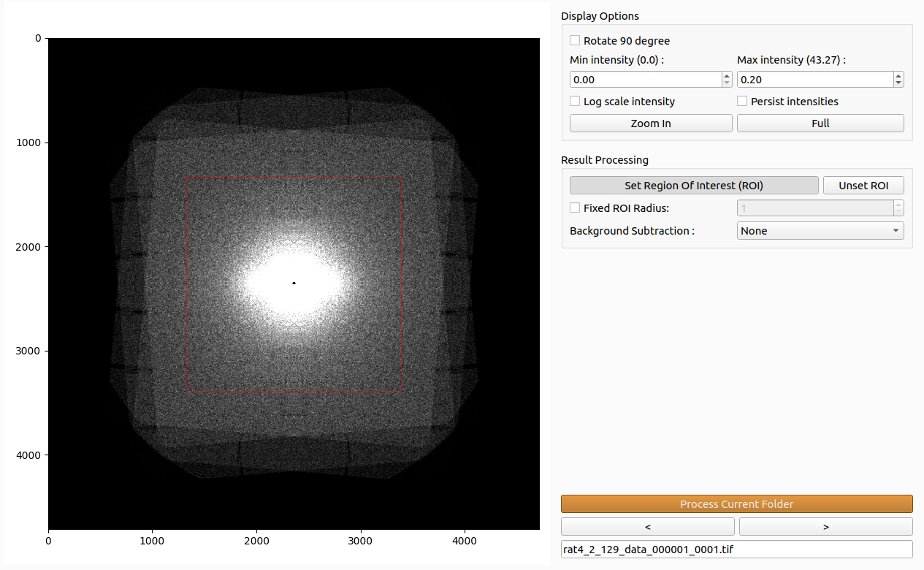This screenshot has height=570, width=924.
Task: Click the Min intensity input field
Action: point(646,80)
